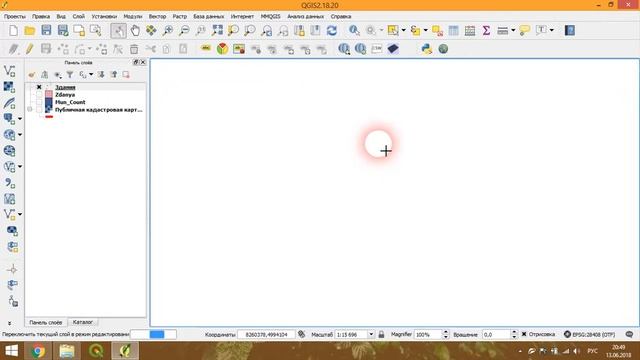The width and height of the screenshot is (640, 360).
Task: Open the measure tool dropdown arrow
Action: (513, 31)
